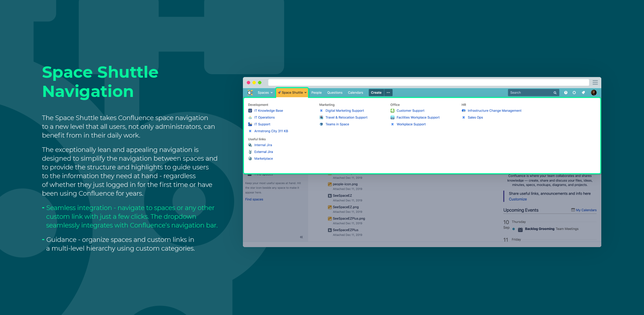Select the 'Development' category heading
This screenshot has height=315, width=644.
point(258,105)
